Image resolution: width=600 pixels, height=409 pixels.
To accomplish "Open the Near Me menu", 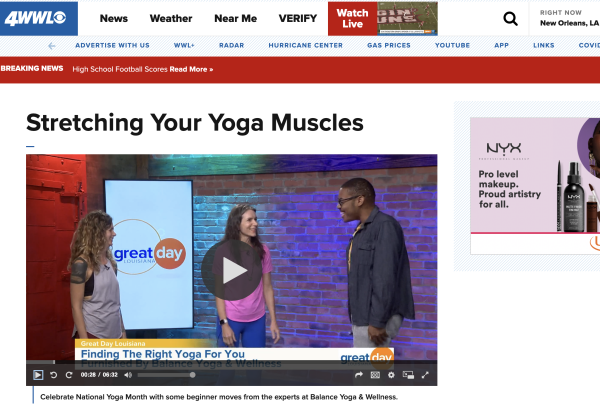I will [x=236, y=18].
